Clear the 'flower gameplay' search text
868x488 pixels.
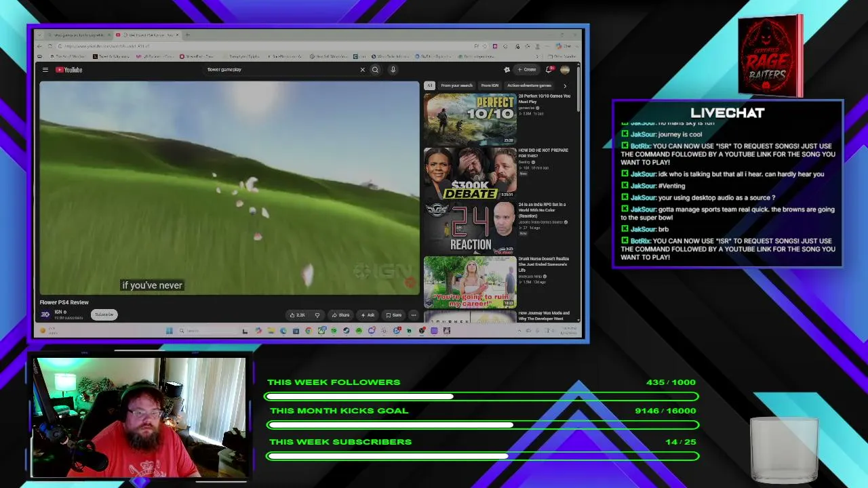point(362,70)
